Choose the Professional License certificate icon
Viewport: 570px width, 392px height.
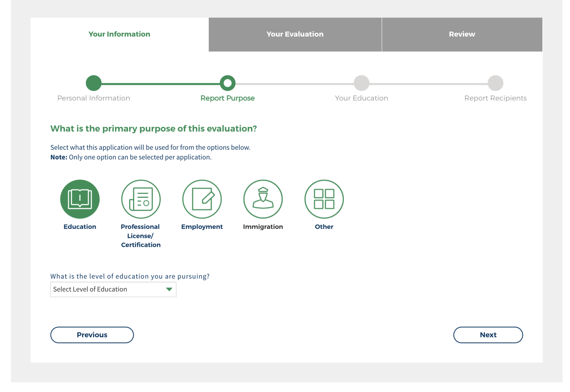[x=141, y=199]
